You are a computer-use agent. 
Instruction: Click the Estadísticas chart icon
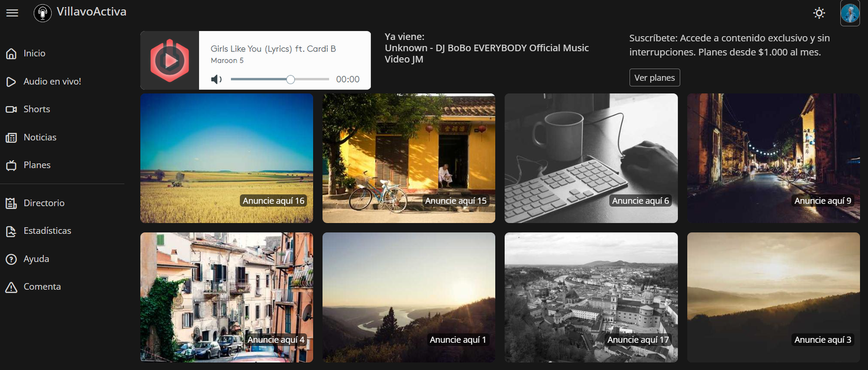(x=11, y=232)
